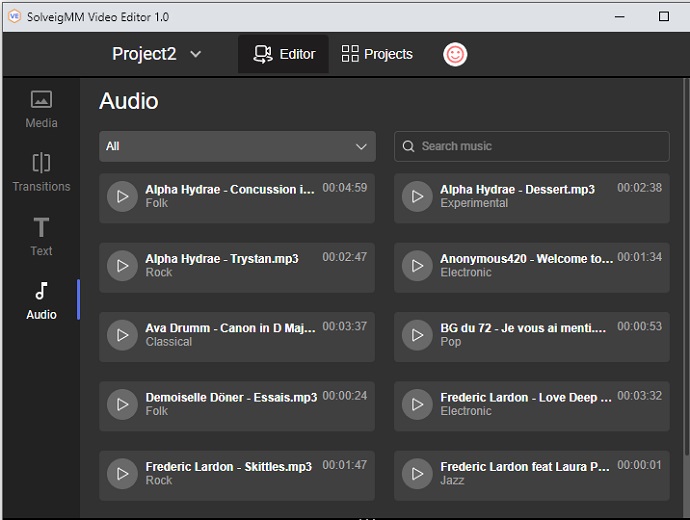
Task: Click the Experimental genre label
Action: 474,203
